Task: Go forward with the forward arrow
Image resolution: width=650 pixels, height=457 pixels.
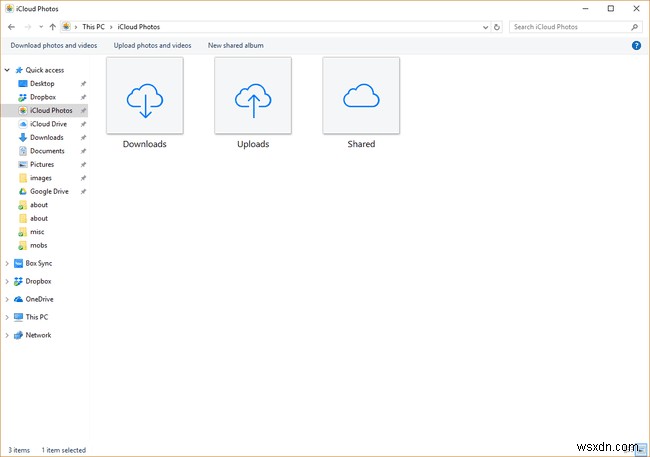Action: (x=28, y=27)
